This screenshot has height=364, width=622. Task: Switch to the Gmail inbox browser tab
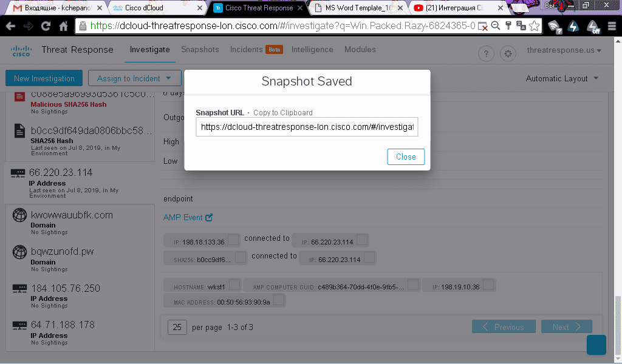58,8
